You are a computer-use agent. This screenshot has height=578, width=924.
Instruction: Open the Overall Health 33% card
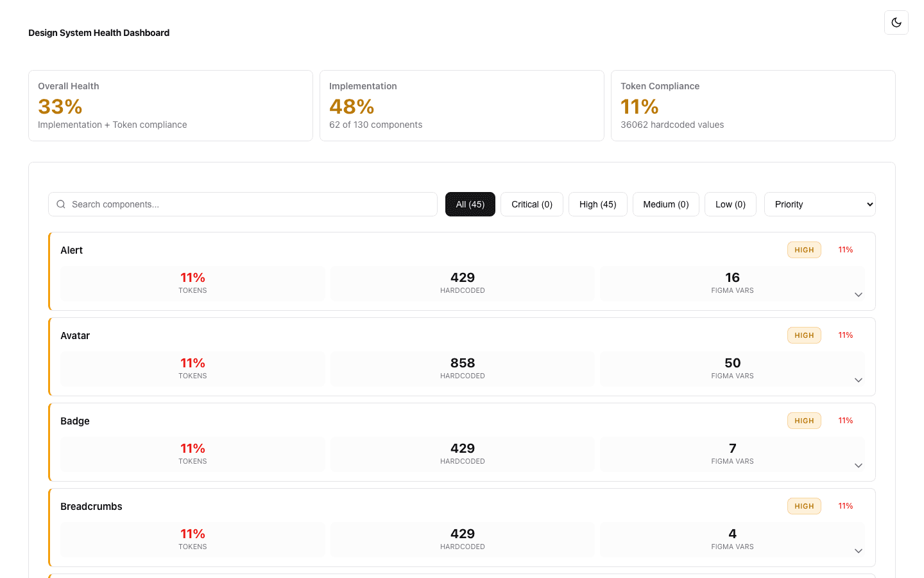(171, 105)
